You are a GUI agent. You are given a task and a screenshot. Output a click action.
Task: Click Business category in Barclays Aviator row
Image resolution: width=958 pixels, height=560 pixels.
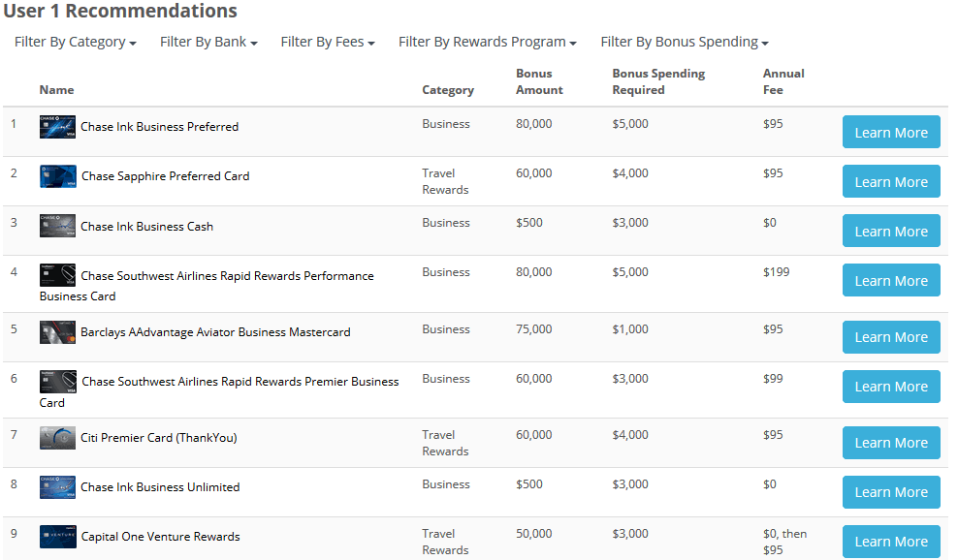[x=445, y=329]
